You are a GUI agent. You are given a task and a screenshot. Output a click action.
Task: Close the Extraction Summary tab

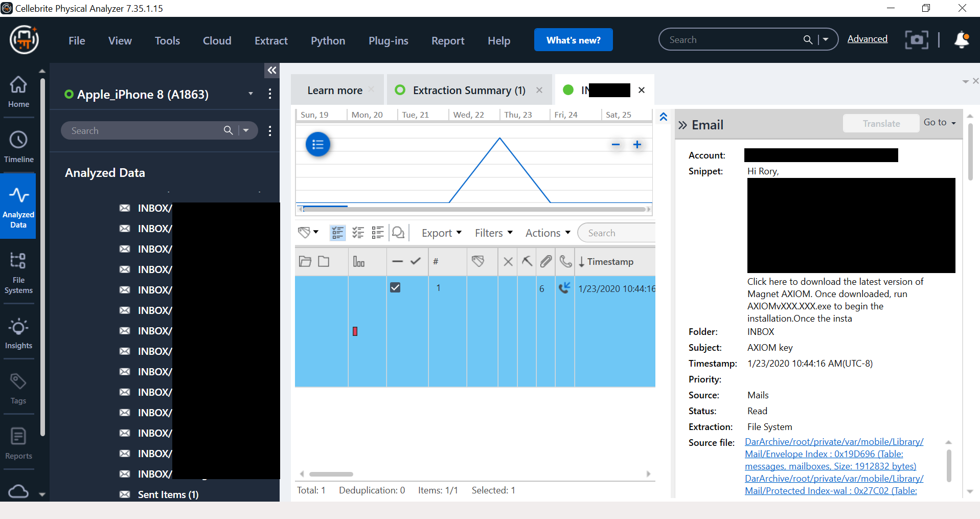pyautogui.click(x=539, y=90)
